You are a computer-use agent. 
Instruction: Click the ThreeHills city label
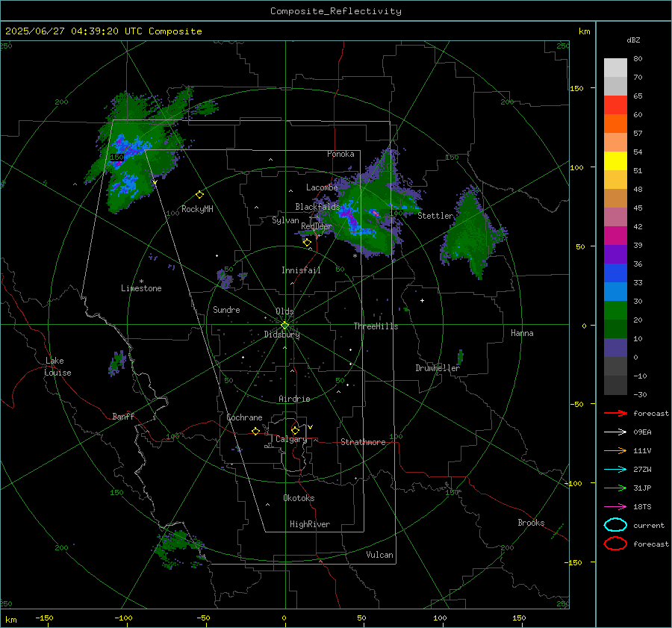pos(376,326)
